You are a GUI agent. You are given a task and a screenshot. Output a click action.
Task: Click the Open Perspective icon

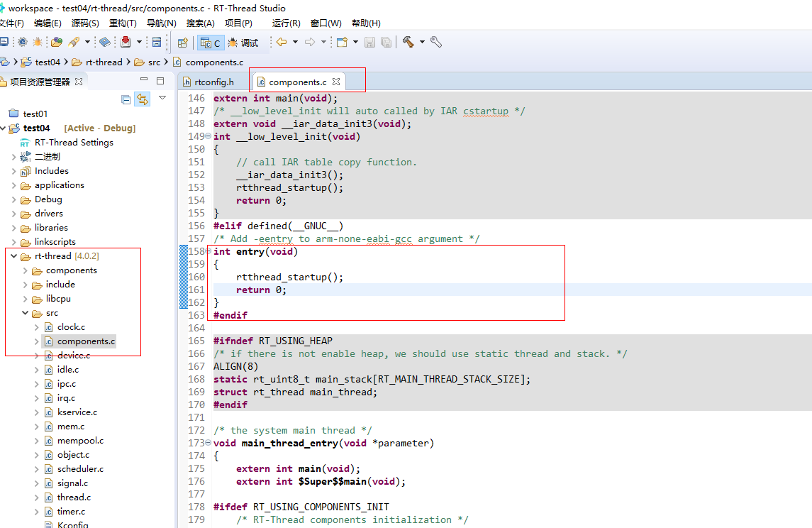pyautogui.click(x=182, y=43)
